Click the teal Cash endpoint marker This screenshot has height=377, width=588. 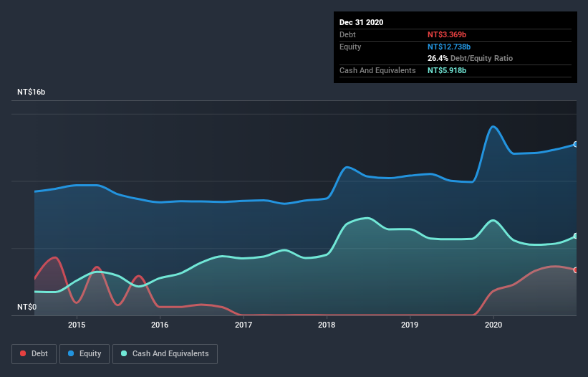576,236
